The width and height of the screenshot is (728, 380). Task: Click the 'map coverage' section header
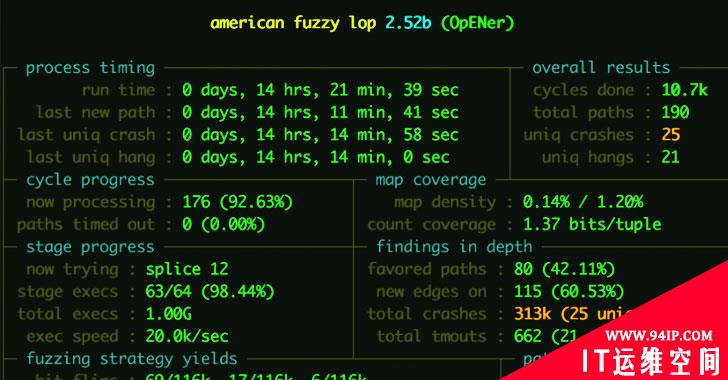pos(430,180)
